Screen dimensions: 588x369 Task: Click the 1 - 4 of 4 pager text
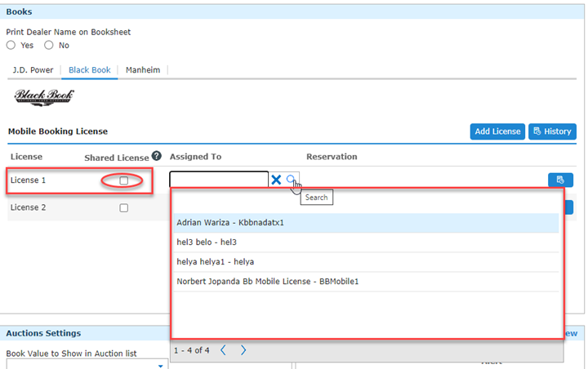pos(191,350)
